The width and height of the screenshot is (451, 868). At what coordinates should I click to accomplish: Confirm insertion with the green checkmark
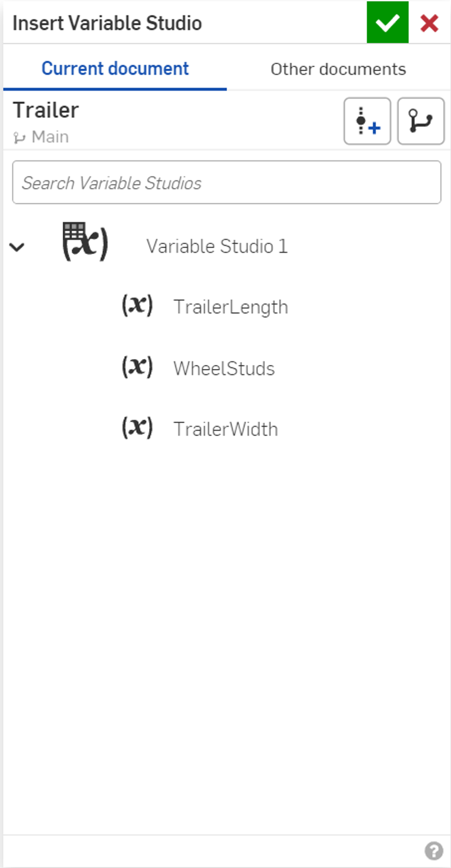point(387,23)
